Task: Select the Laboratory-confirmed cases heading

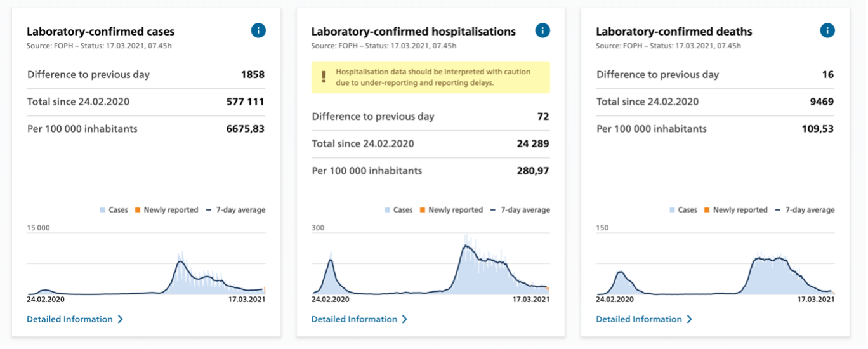Action: coord(100,31)
